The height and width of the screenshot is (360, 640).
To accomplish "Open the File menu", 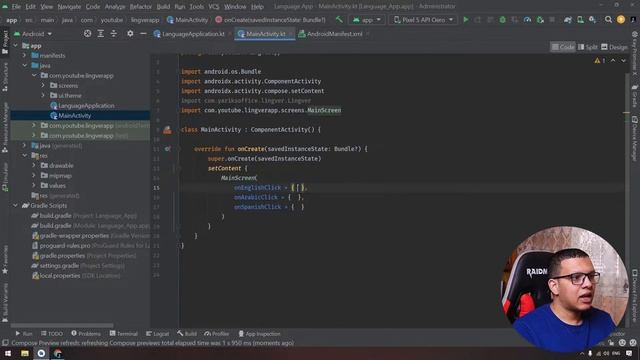I will pyautogui.click(x=16, y=7).
